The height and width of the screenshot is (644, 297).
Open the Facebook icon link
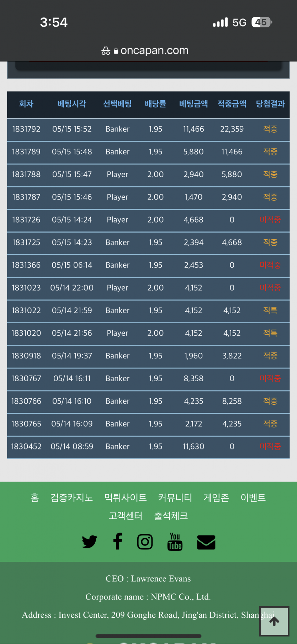[x=118, y=541]
